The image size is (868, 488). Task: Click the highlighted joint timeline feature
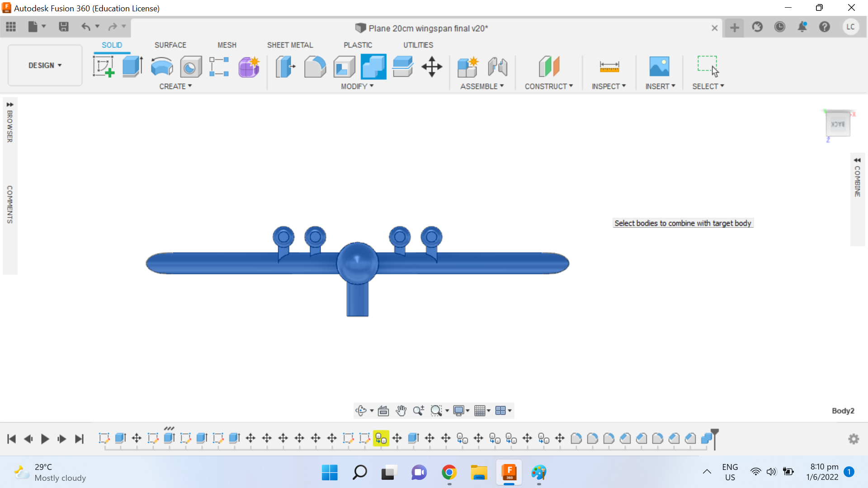(x=381, y=438)
